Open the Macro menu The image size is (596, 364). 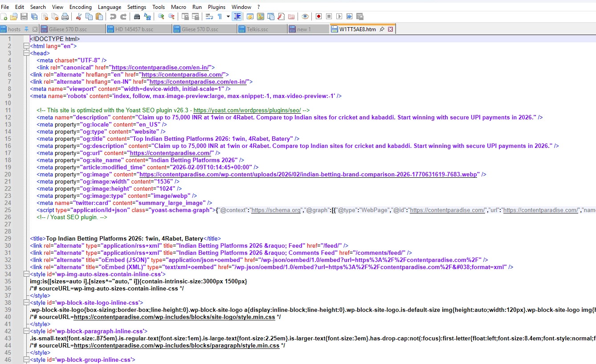179,7
